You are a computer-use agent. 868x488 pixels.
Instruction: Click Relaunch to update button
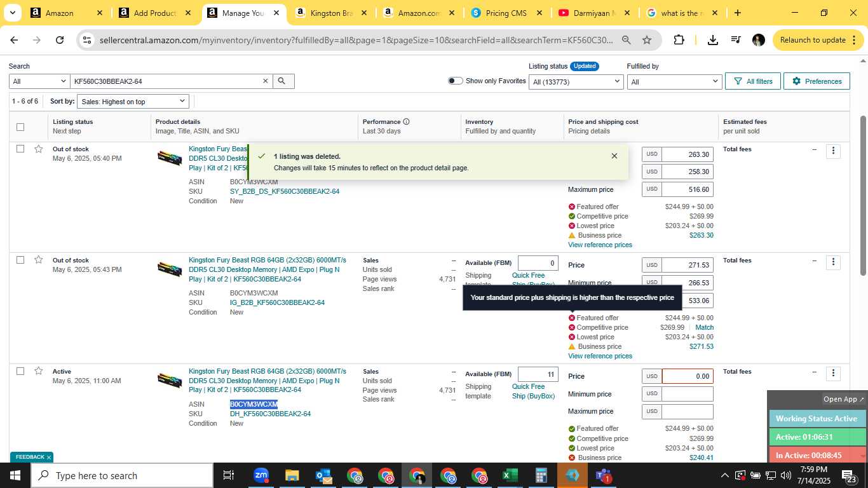(x=813, y=40)
